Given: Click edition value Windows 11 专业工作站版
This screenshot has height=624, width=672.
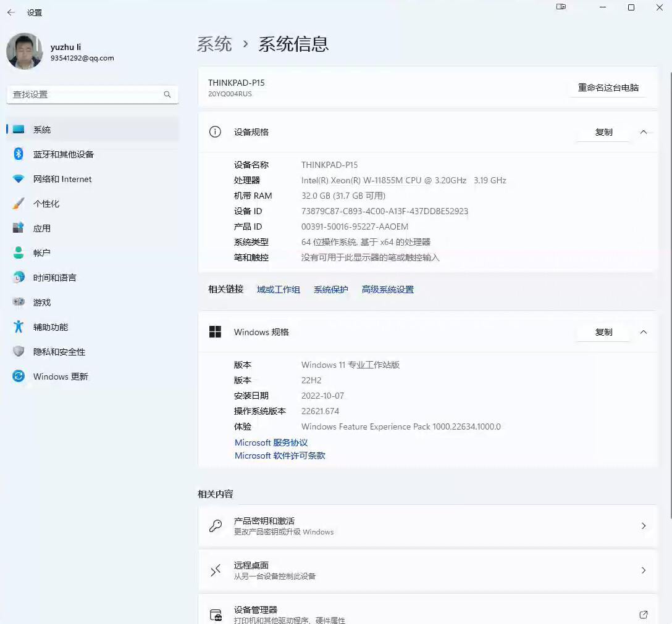Looking at the screenshot, I should click(351, 365).
